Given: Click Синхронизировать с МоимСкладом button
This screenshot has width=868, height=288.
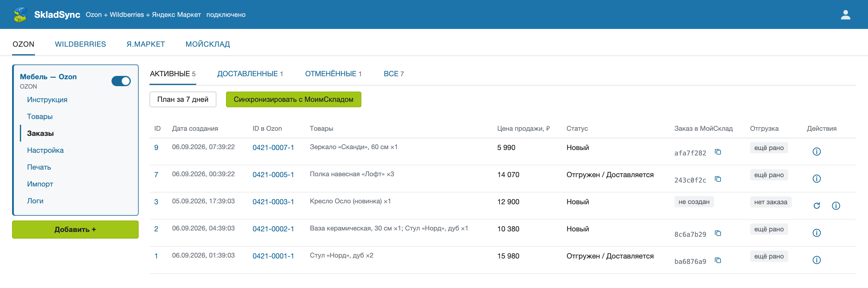Looking at the screenshot, I should point(293,99).
